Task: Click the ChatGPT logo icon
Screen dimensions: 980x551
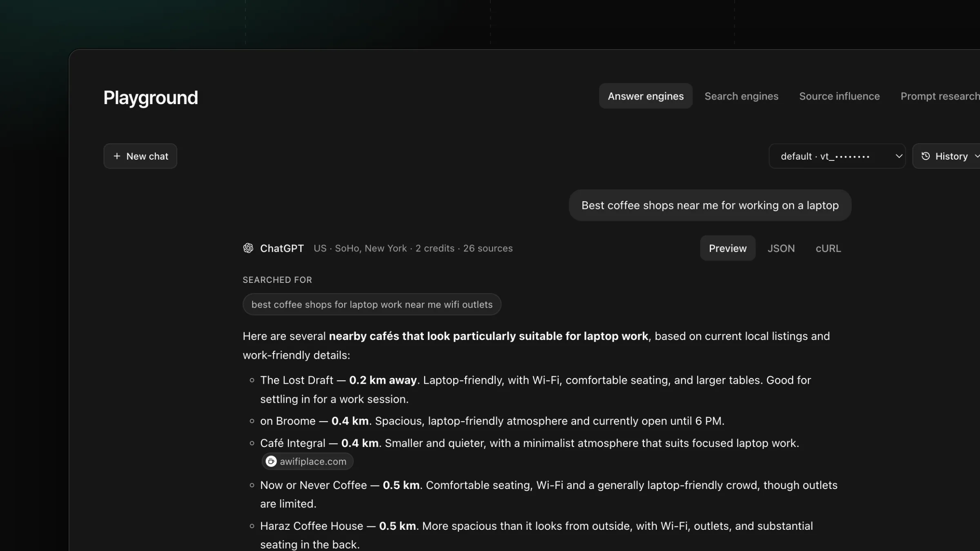Action: click(x=248, y=248)
